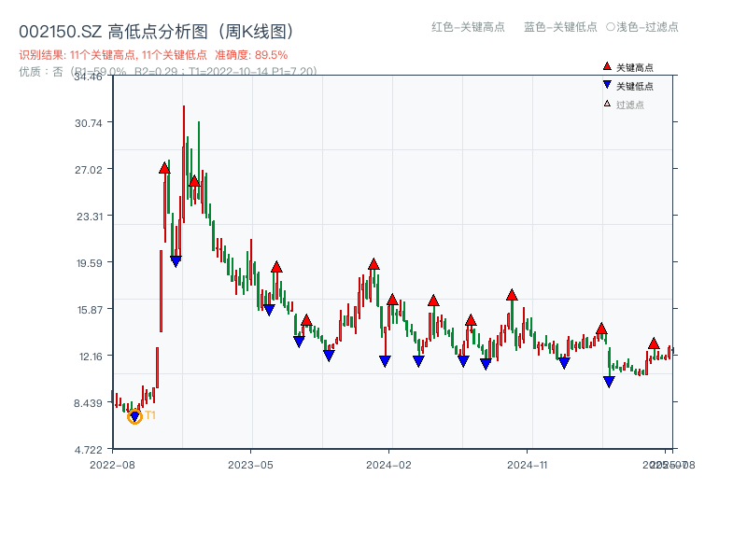747x560 pixels.
Task: Click the orange T1 circle marker on the chart
Action: tap(134, 417)
